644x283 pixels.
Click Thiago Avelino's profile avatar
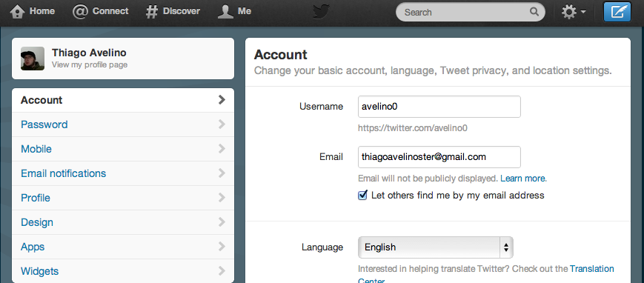[x=33, y=59]
